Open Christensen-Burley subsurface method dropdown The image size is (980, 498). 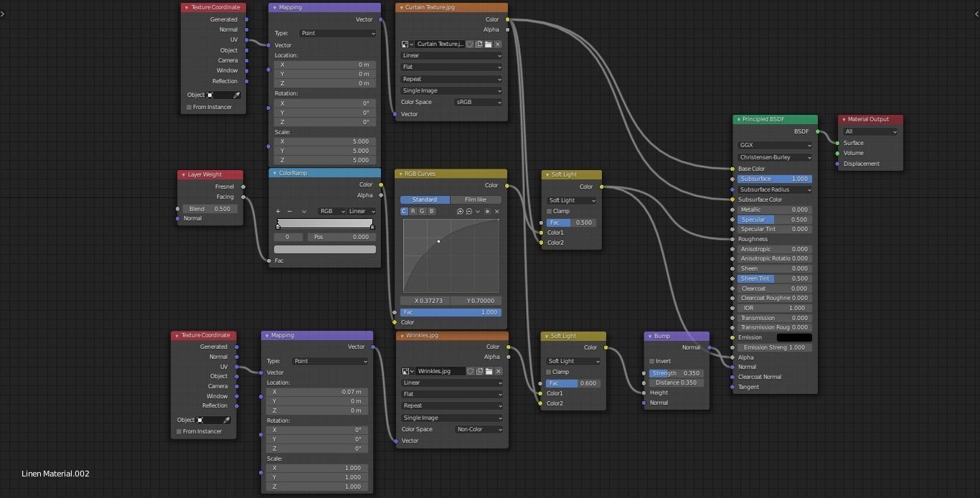(775, 158)
